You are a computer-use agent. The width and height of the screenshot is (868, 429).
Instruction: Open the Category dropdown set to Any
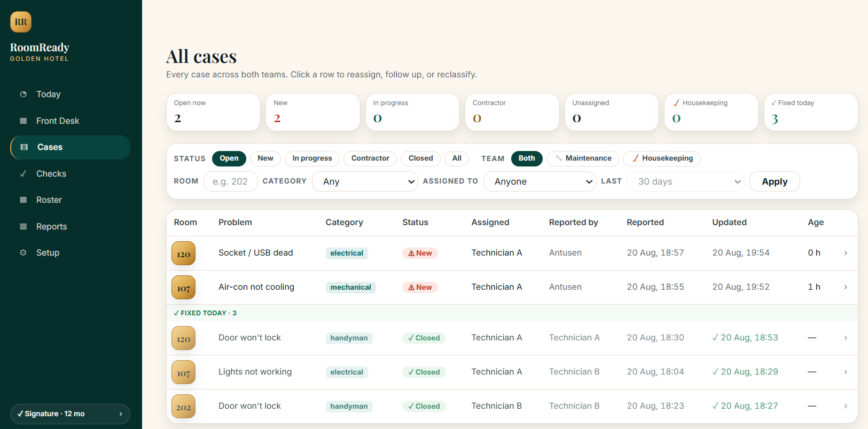(x=365, y=181)
